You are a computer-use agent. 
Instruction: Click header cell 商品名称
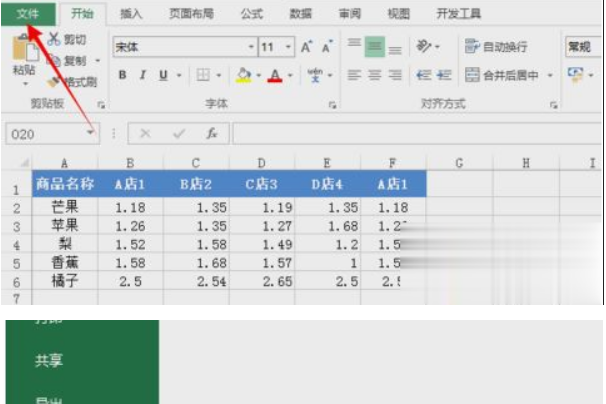pos(65,184)
